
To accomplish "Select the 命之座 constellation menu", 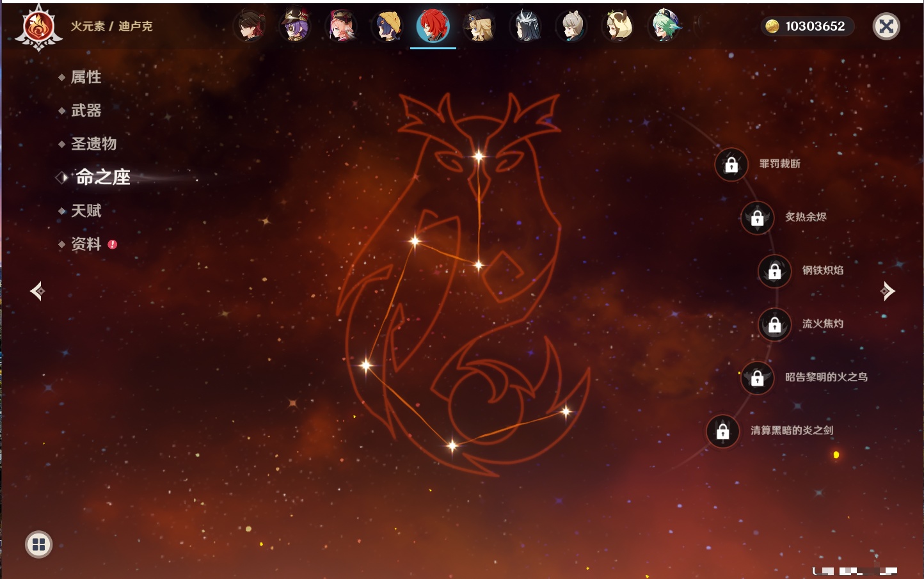I will [x=103, y=177].
